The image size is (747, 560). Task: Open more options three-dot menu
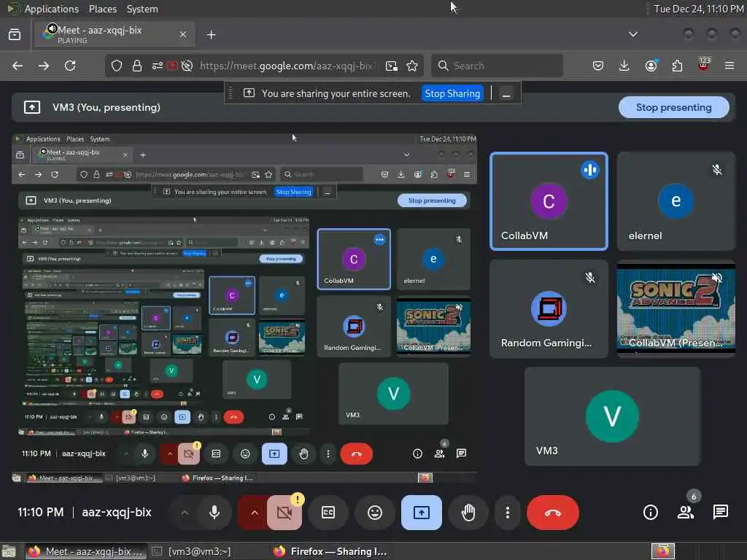508,513
